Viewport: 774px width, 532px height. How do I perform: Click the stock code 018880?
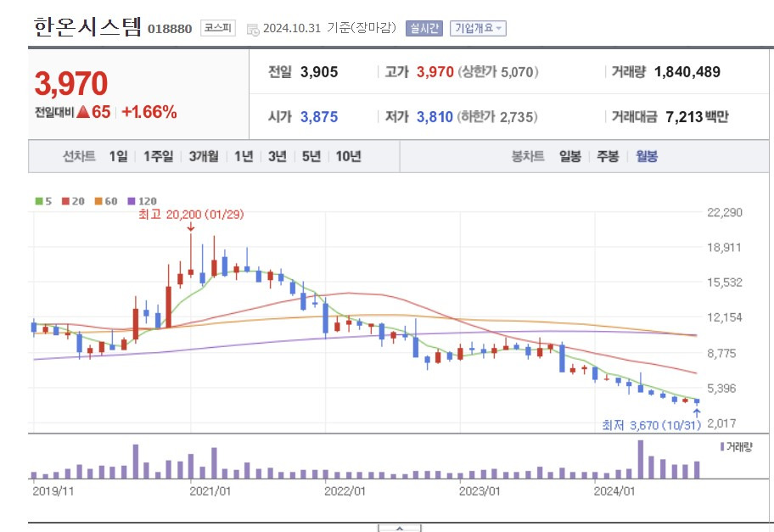click(x=170, y=29)
